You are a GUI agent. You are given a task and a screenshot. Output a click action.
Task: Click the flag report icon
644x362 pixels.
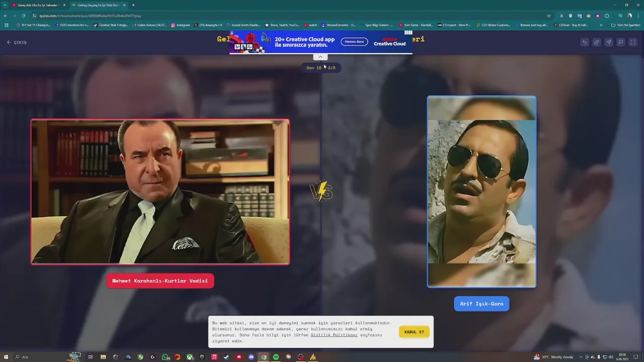621,42
